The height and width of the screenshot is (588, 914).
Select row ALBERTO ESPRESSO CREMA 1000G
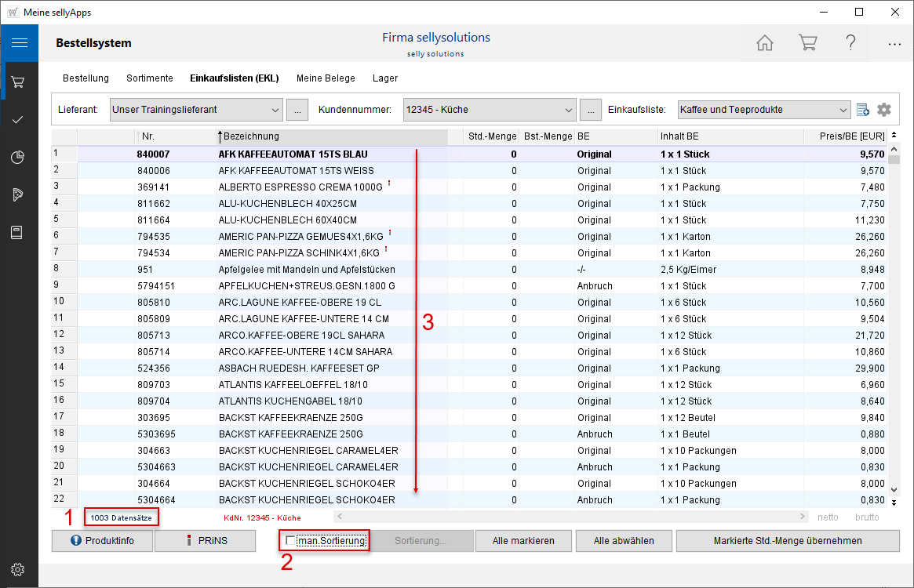(x=300, y=187)
